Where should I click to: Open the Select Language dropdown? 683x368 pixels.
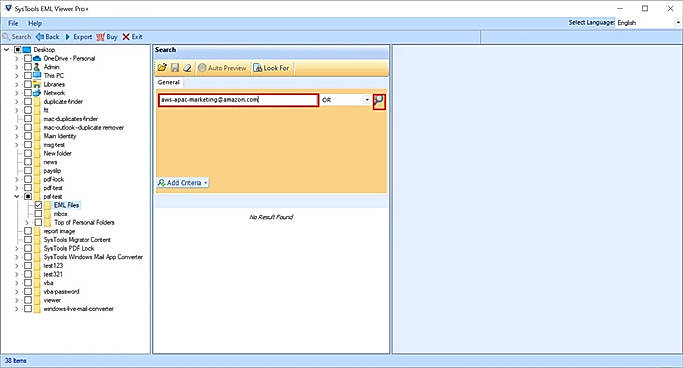click(678, 23)
